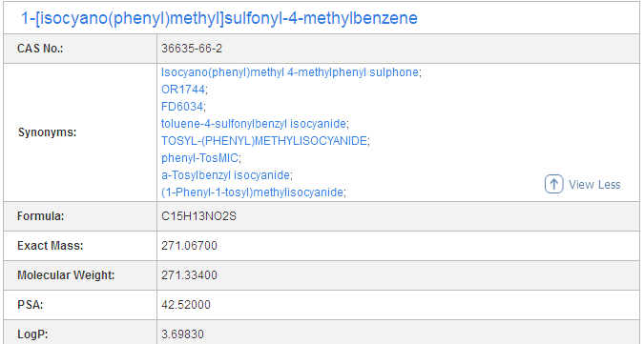Click the LogP value 3.69830
The width and height of the screenshot is (644, 344).
[182, 334]
